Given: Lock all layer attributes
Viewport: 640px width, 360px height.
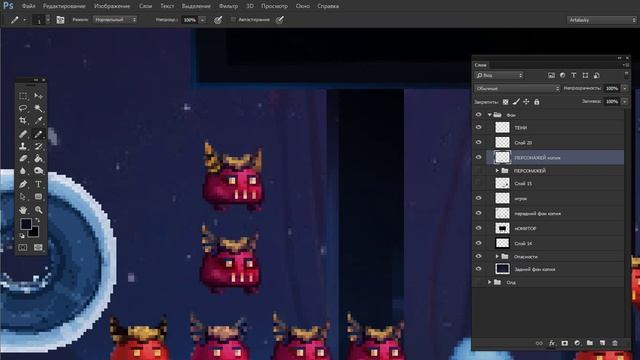Looking at the screenshot, I should (537, 102).
